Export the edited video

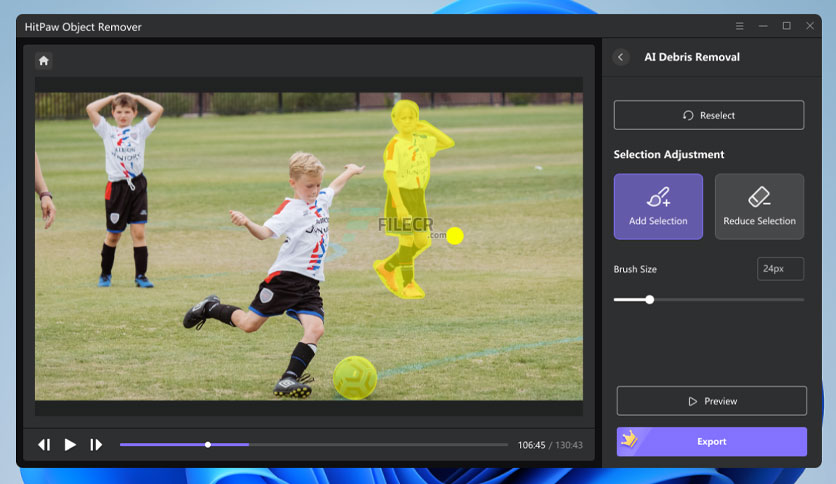click(711, 441)
